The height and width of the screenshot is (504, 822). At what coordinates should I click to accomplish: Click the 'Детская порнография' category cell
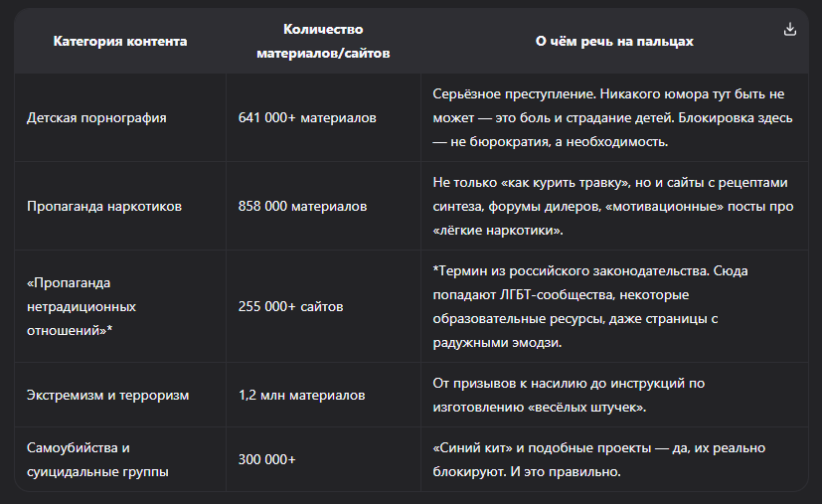coord(96,117)
